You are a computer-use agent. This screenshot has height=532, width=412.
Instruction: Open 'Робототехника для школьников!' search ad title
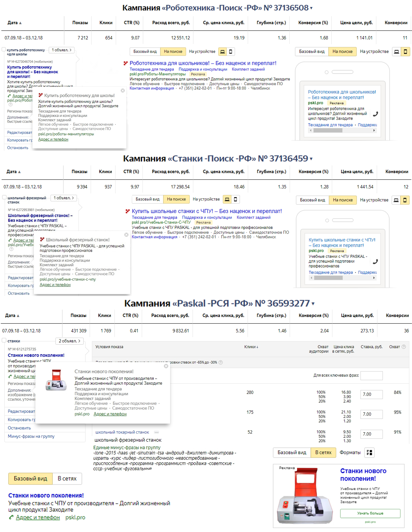tap(203, 63)
